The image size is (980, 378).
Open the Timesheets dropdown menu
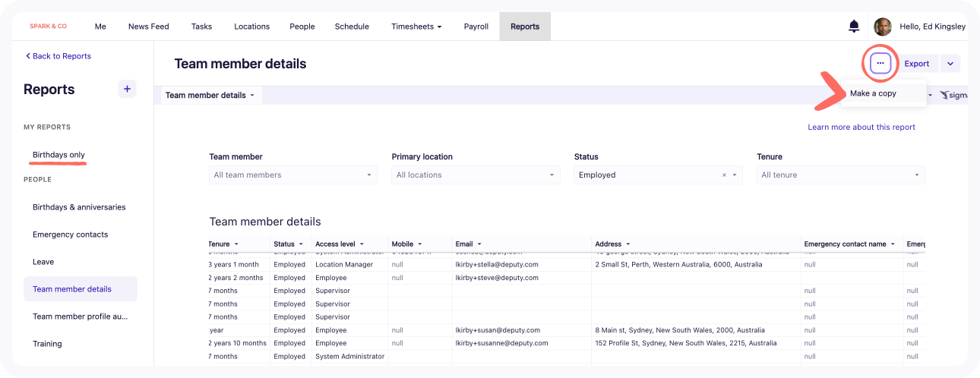pyautogui.click(x=416, y=27)
